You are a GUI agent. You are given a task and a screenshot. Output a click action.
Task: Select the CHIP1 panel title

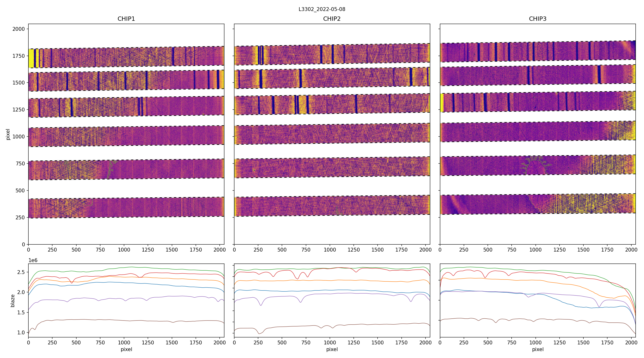(x=126, y=19)
